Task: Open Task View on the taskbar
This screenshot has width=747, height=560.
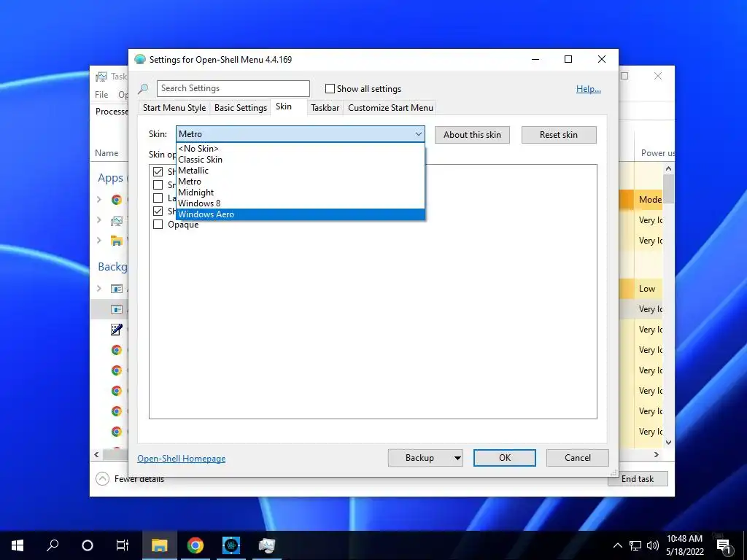Action: [x=123, y=545]
